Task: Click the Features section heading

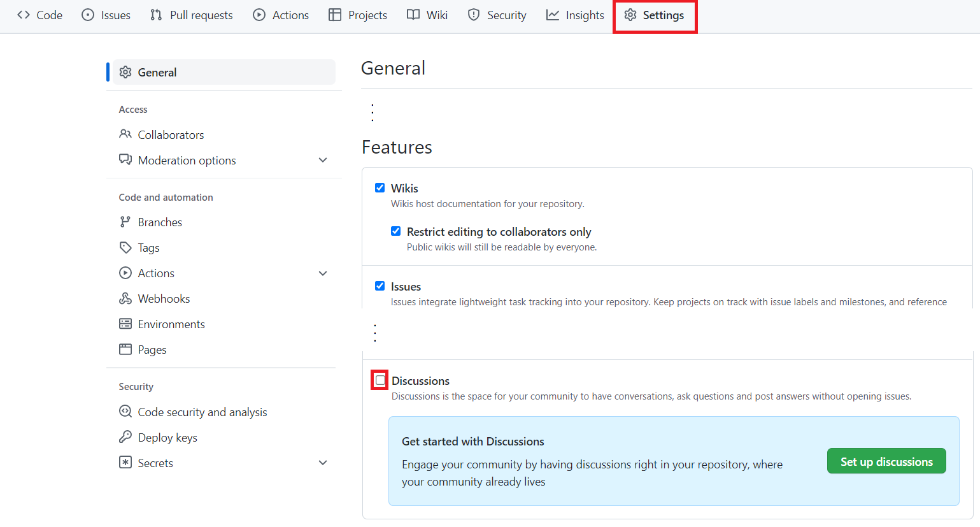Action: pos(397,147)
